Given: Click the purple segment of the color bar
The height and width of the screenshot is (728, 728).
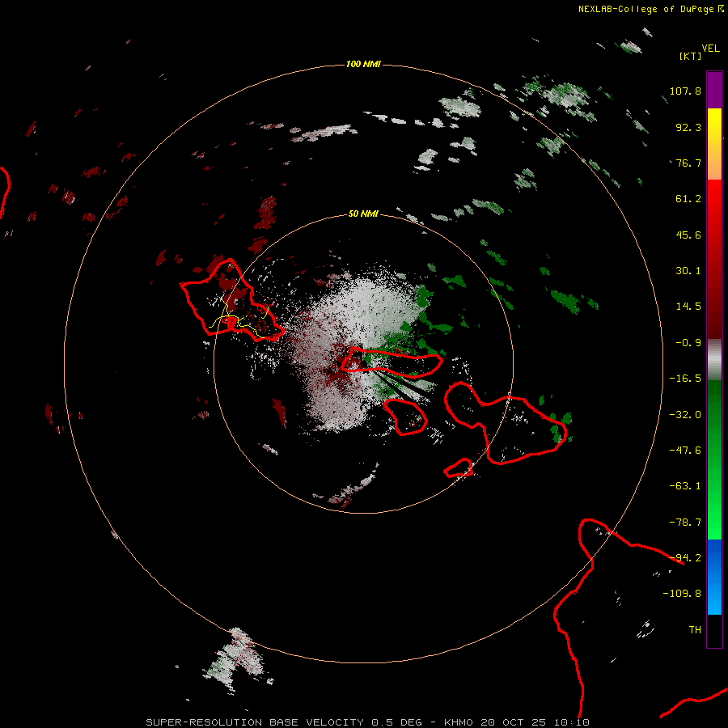Looking at the screenshot, I should (714, 90).
